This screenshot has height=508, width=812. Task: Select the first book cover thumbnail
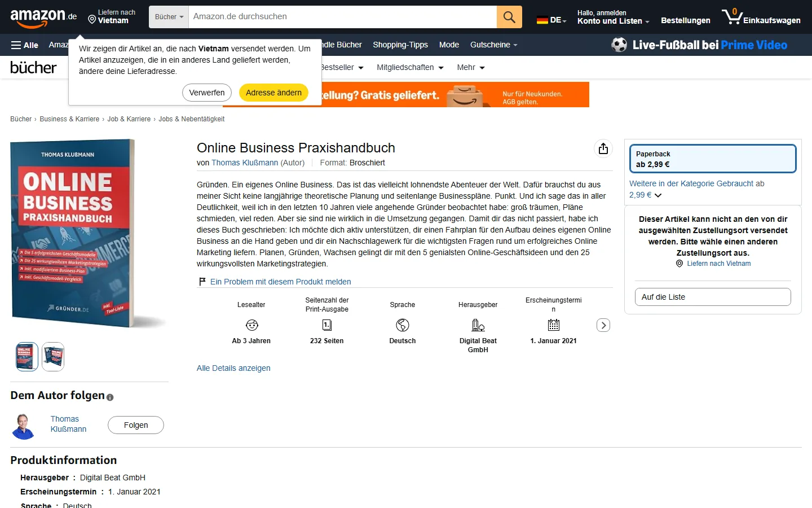click(27, 357)
